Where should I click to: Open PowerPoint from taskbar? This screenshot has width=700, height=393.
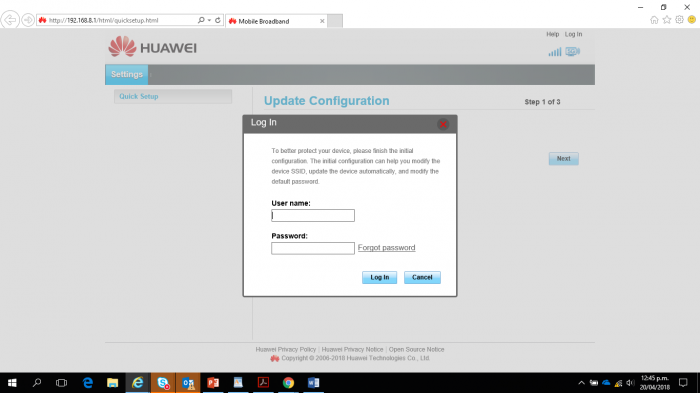pyautogui.click(x=213, y=383)
